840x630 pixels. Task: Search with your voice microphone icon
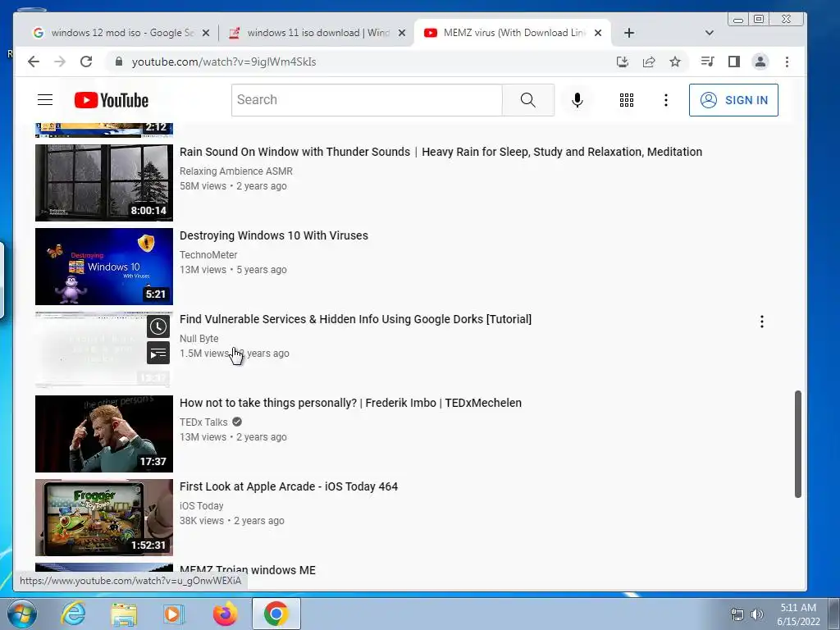click(577, 100)
